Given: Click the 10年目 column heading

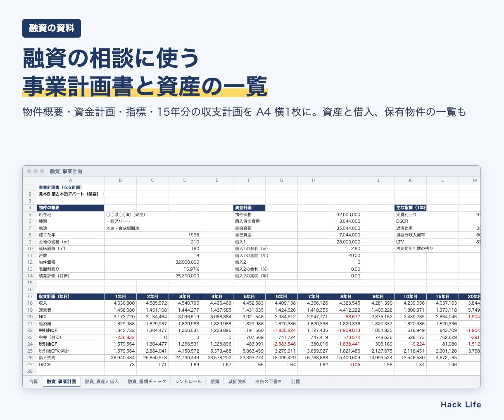Looking at the screenshot, I should click(410, 296).
